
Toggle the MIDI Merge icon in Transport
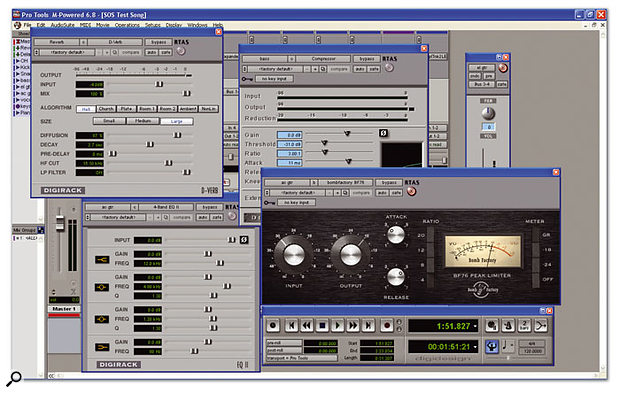(541, 325)
